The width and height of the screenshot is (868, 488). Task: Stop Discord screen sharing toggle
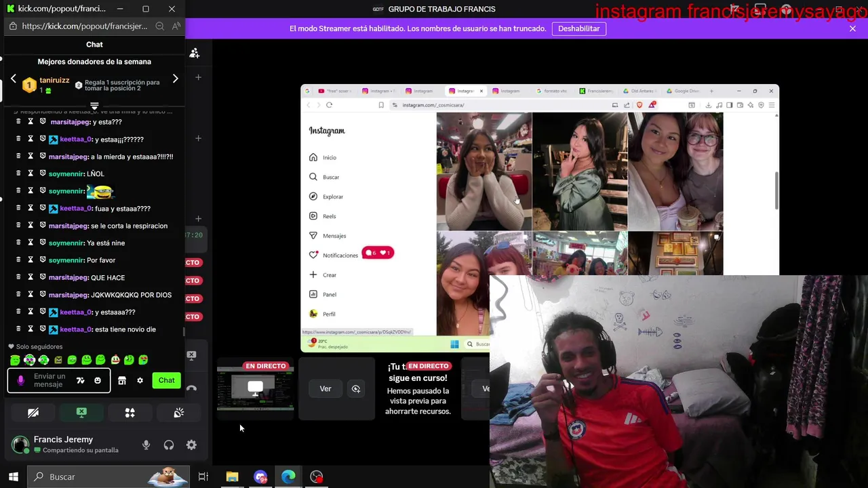81,412
